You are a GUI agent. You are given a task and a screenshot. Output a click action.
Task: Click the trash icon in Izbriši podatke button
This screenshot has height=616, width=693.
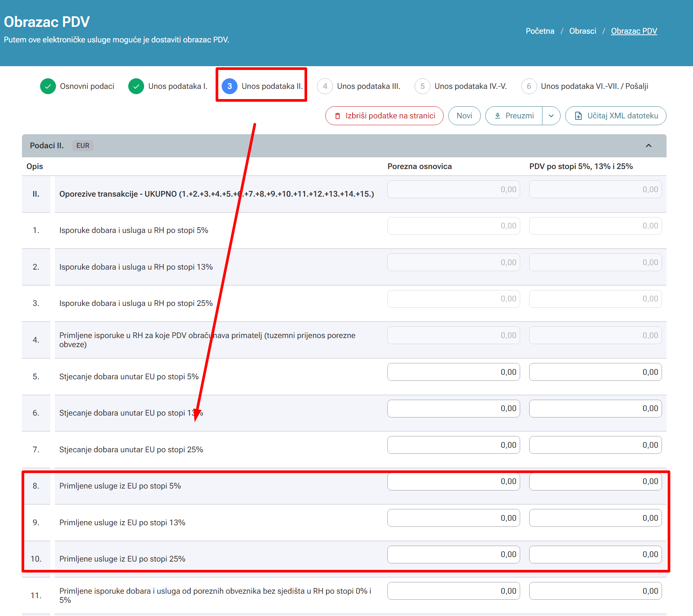(338, 116)
